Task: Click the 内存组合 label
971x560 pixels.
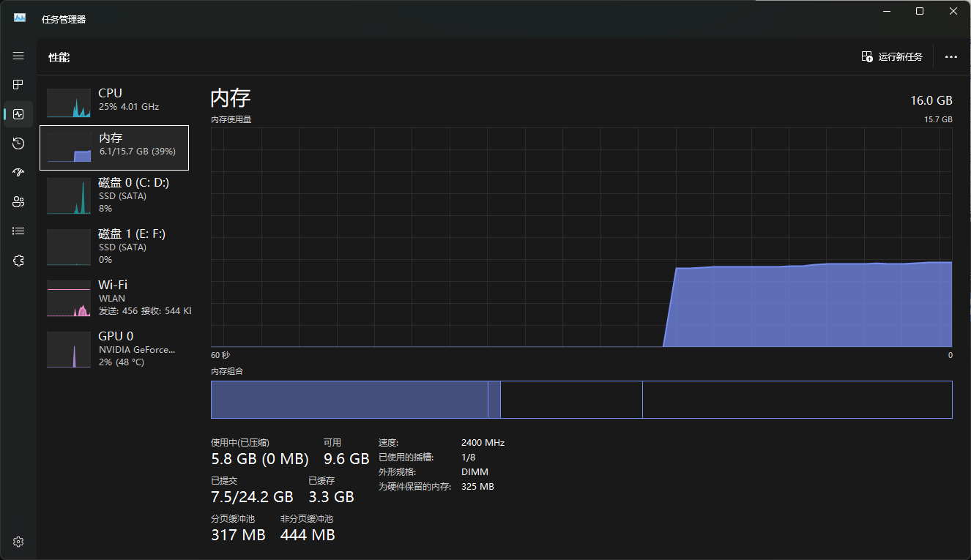Action: pyautogui.click(x=227, y=371)
